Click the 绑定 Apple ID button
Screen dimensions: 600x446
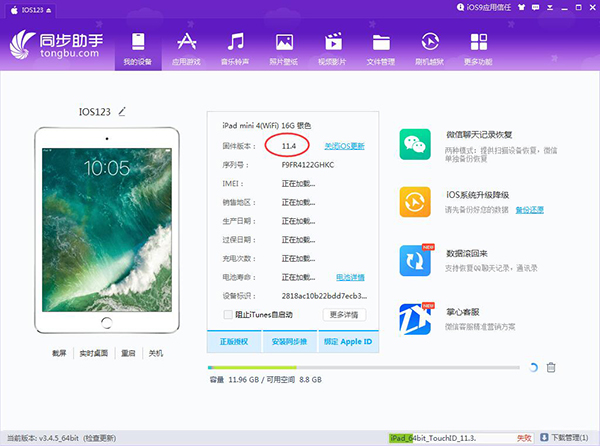pyautogui.click(x=348, y=341)
